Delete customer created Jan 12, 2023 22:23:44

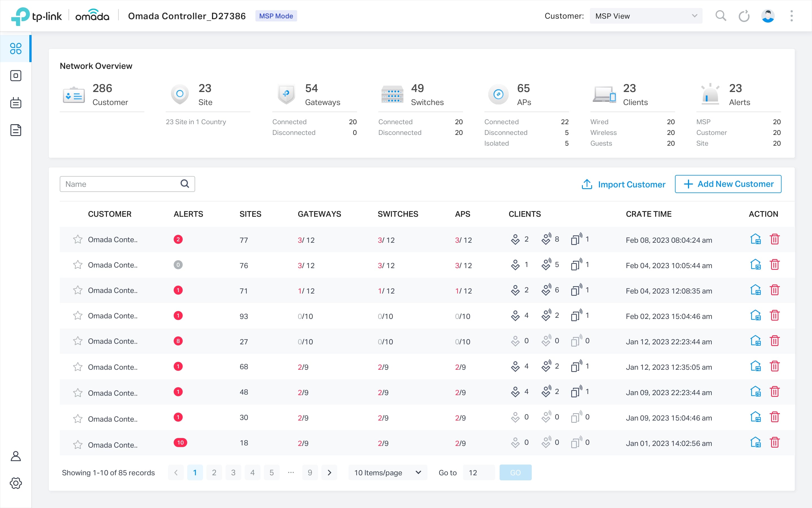tap(775, 341)
